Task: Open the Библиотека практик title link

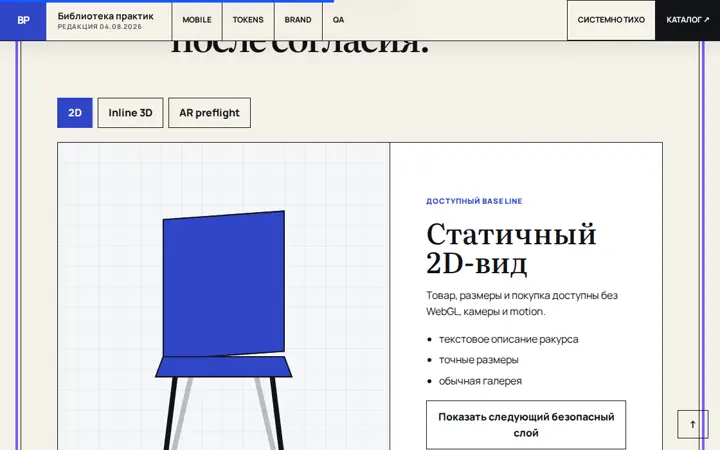Action: [106, 16]
